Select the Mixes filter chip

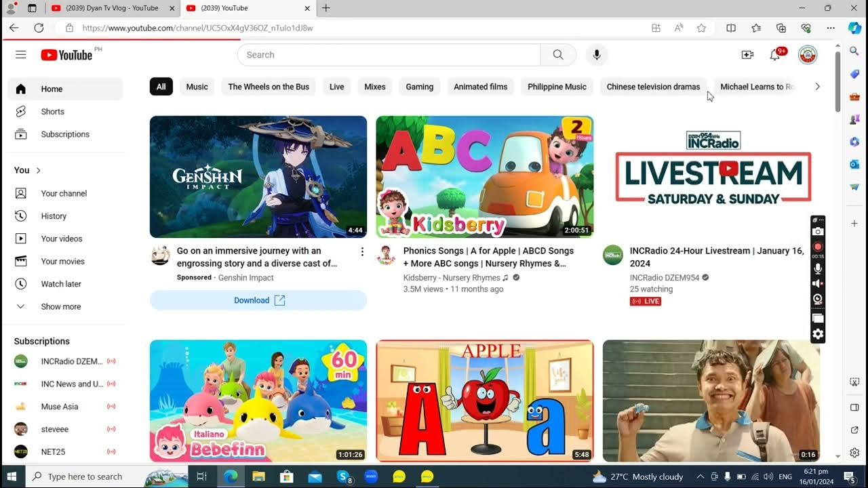coord(375,87)
